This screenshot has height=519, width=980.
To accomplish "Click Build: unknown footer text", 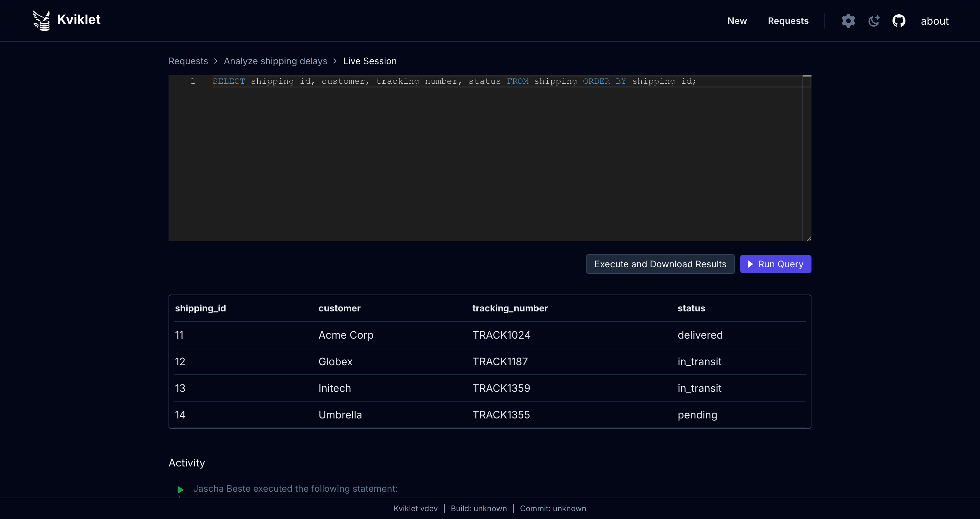I will tap(478, 508).
